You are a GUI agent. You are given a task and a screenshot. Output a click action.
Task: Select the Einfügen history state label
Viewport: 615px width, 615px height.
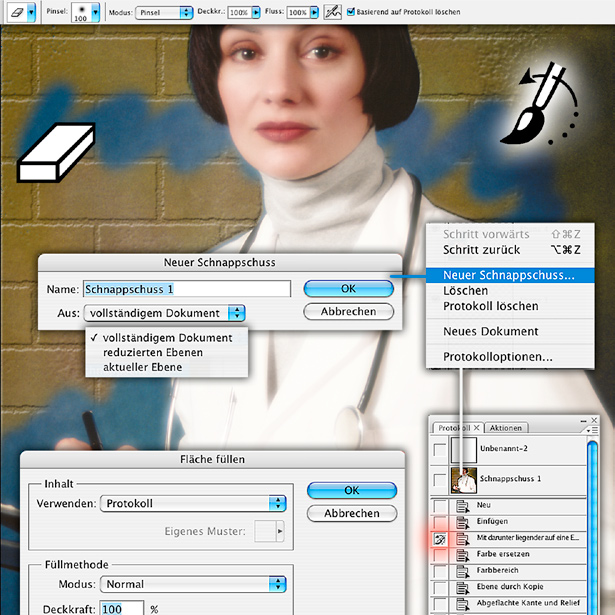tap(492, 521)
